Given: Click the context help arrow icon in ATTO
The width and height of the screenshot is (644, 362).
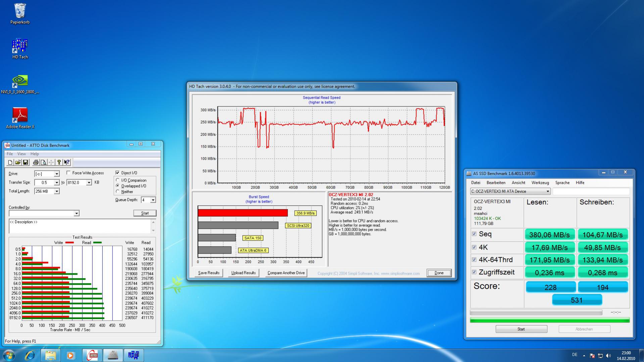Looking at the screenshot, I should pyautogui.click(x=67, y=162).
